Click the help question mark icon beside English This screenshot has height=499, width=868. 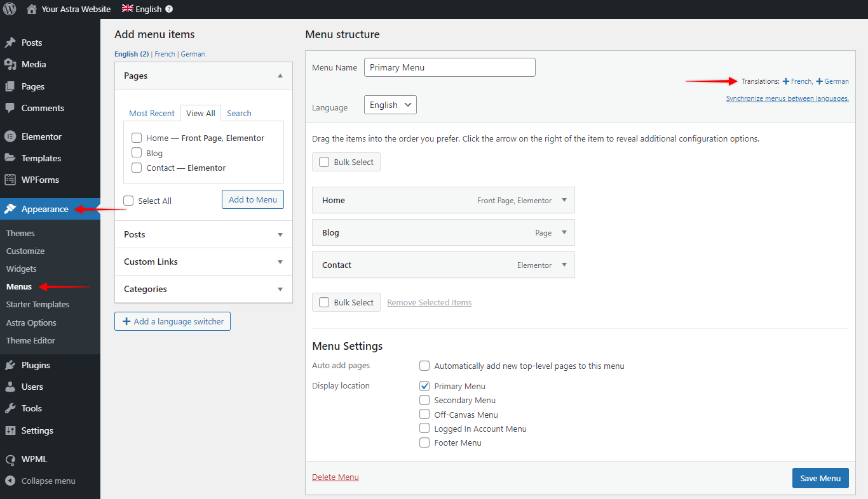coord(168,10)
